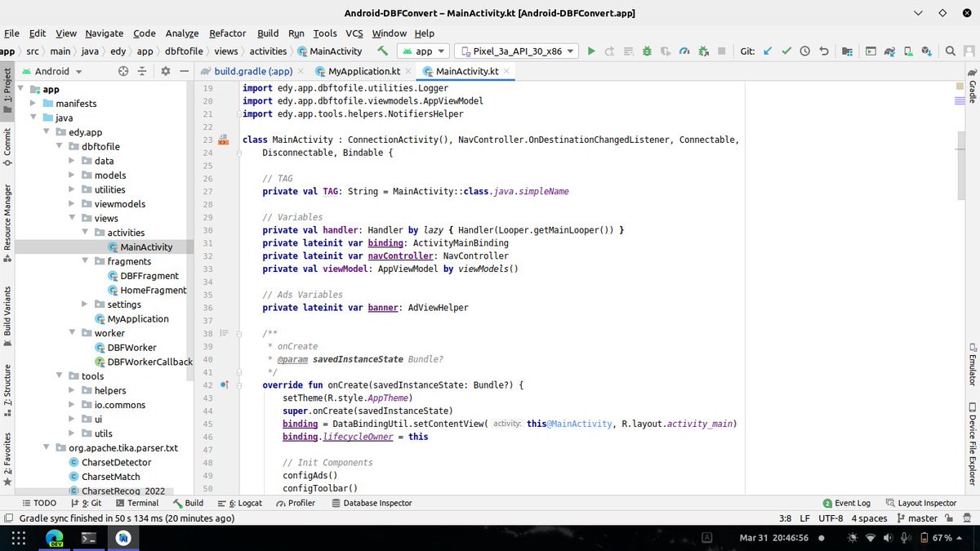Viewport: 980px width, 551px height.
Task: Click the Git Commit checkmark icon
Action: click(786, 51)
